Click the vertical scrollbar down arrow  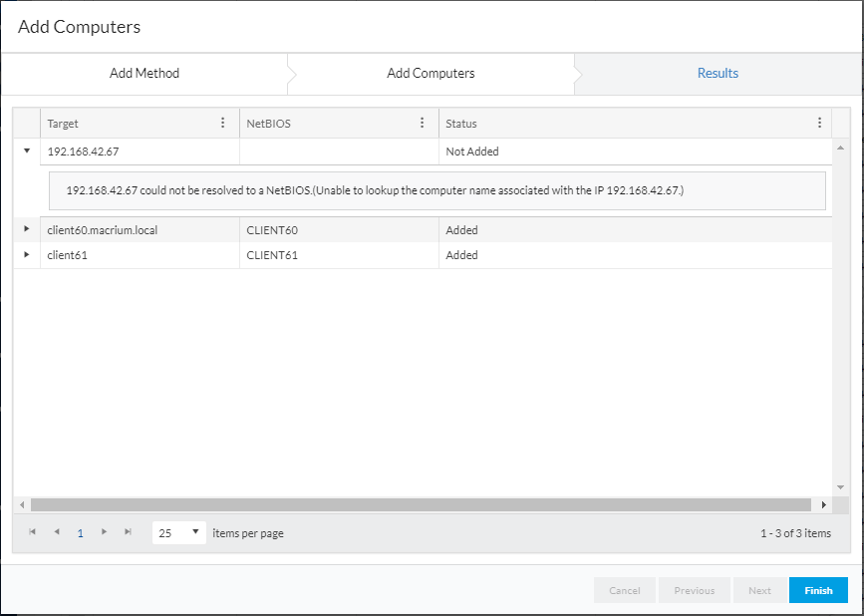[x=840, y=487]
